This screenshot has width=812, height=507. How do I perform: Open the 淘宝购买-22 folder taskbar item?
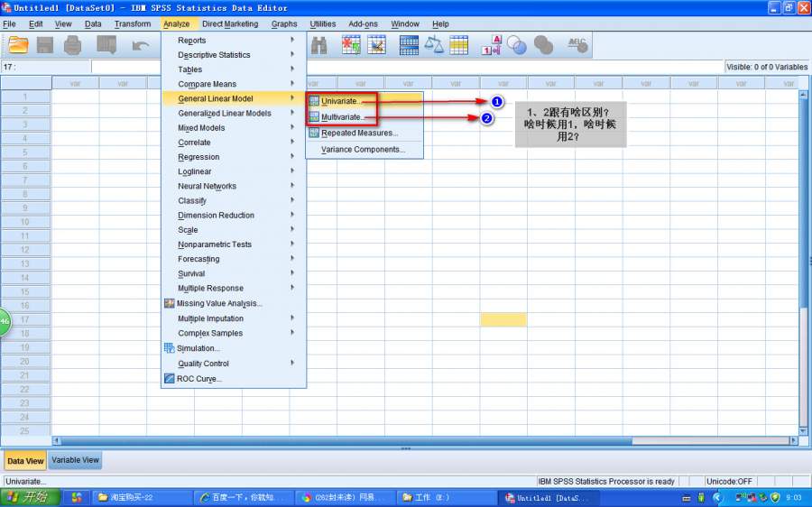(142, 498)
